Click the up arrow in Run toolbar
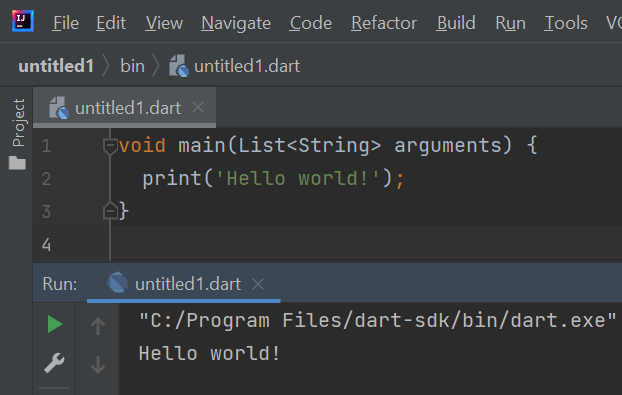This screenshot has height=395, width=622. click(x=98, y=326)
